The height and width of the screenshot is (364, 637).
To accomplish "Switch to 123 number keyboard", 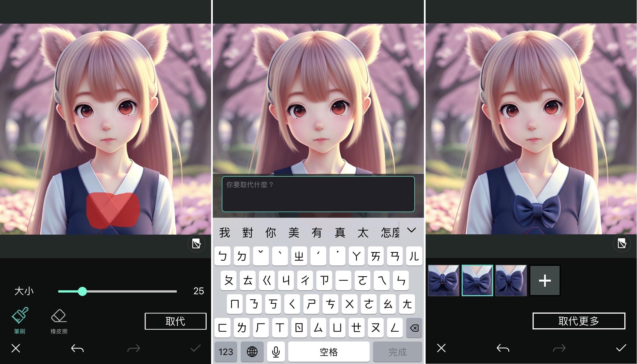I will click(226, 352).
